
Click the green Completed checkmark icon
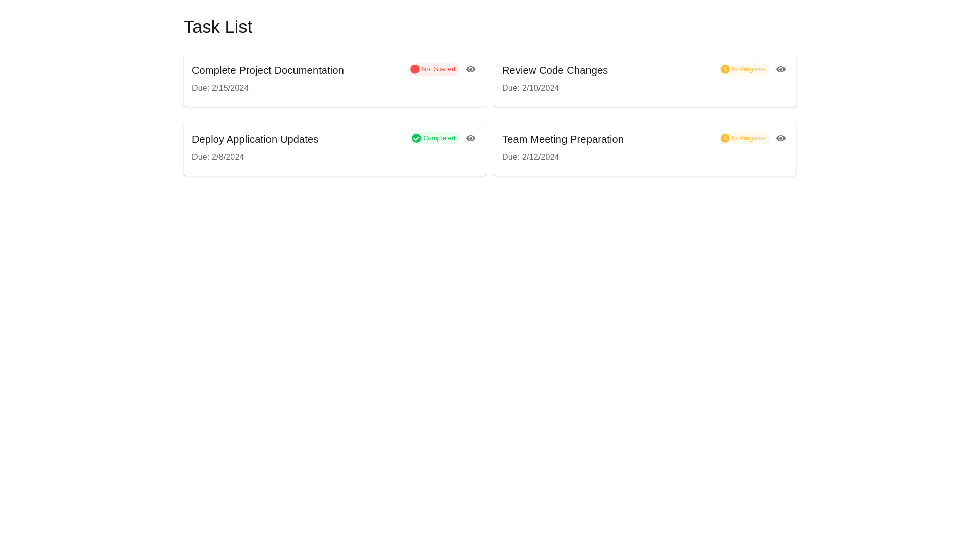click(416, 138)
